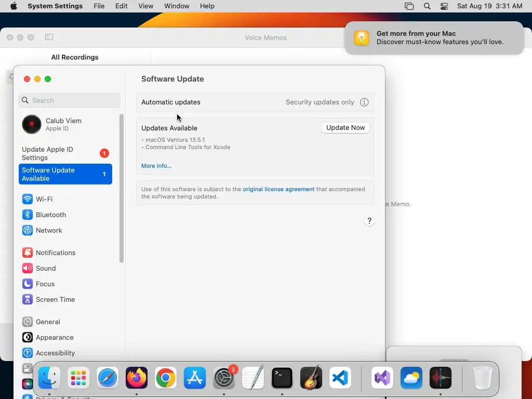Select Software Update Available item

[65, 174]
